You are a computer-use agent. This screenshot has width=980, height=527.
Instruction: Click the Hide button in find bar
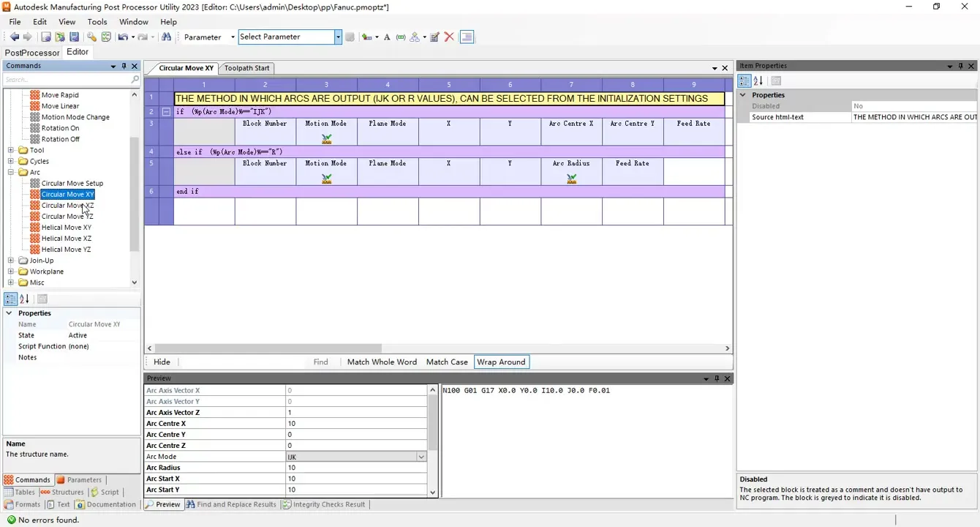coord(162,362)
